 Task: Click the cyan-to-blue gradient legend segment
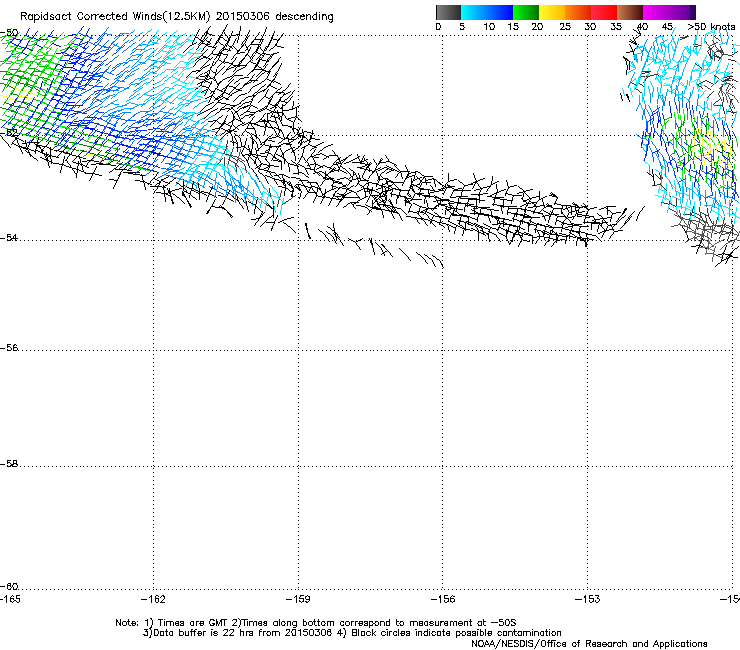487,12
